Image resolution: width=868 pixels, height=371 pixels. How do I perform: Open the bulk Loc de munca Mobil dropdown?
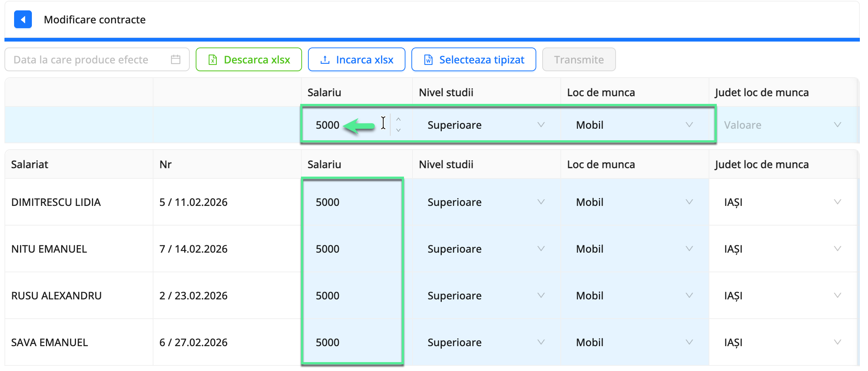point(689,125)
